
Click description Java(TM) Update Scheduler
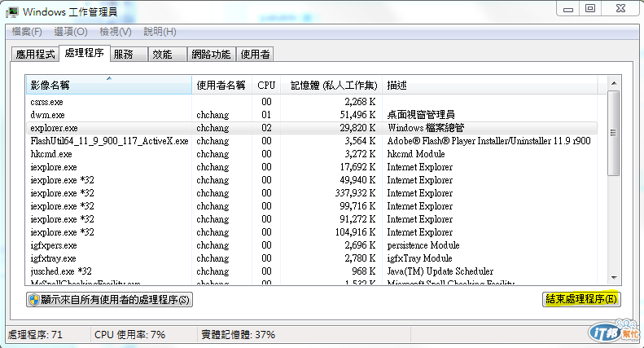point(440,271)
